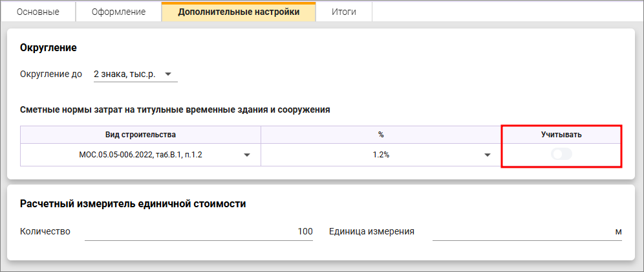Expand the Округление до dropdown arrow
The image size is (644, 272).
point(168,74)
